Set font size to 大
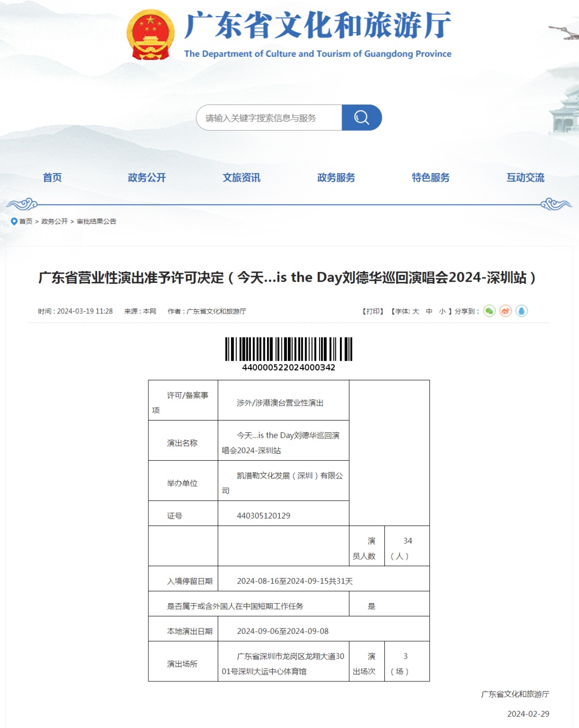 pyautogui.click(x=415, y=311)
